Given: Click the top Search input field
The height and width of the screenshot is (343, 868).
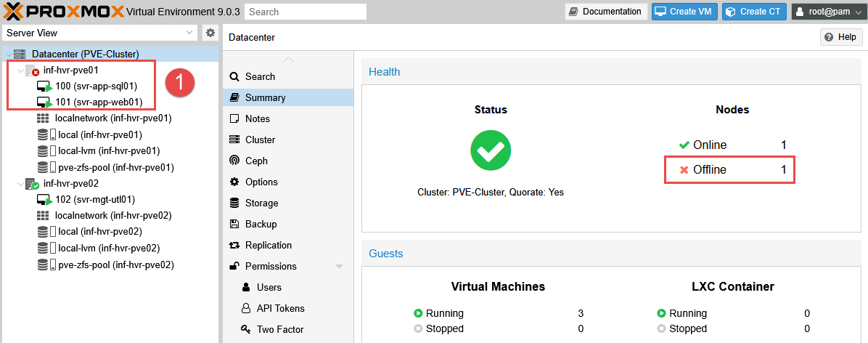Looking at the screenshot, I should coord(305,12).
